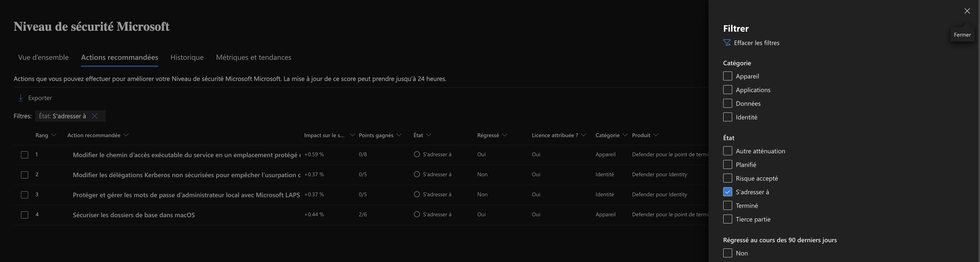Sort by the Rang column chevron
The image size is (980, 262).
point(54,135)
